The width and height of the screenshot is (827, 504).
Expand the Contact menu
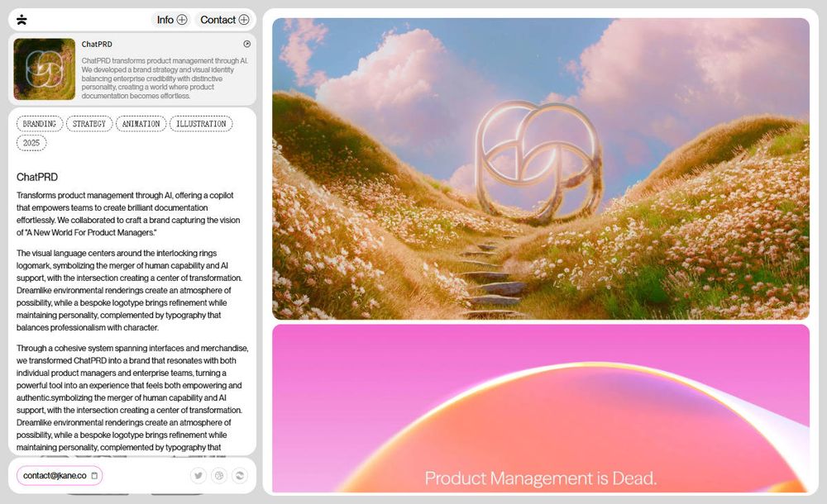pos(224,20)
